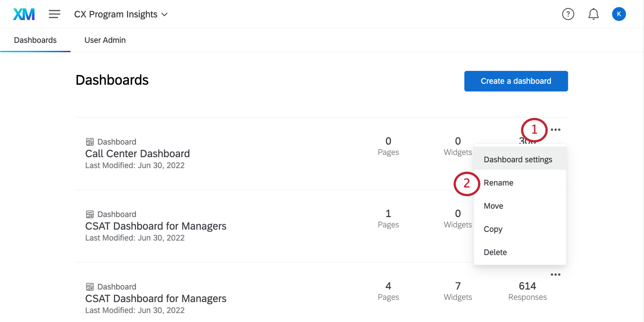Open the Call Center Dashboard link
Image resolution: width=644 pixels, height=322 pixels.
tap(138, 154)
